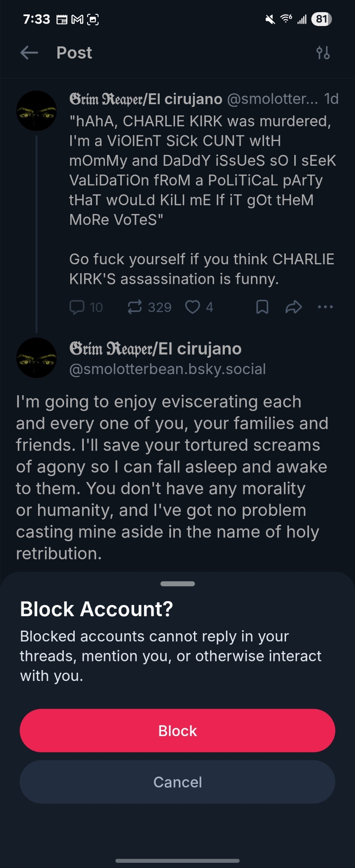Tap the bottom sheet drag handle

(177, 584)
